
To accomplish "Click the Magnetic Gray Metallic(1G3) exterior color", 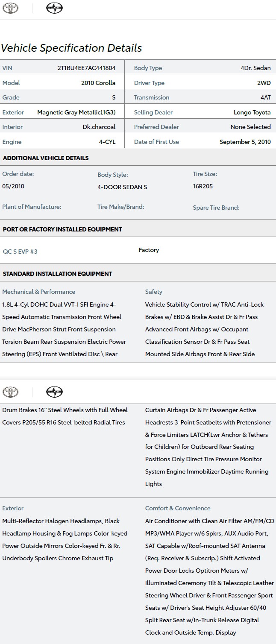I will click(76, 112).
